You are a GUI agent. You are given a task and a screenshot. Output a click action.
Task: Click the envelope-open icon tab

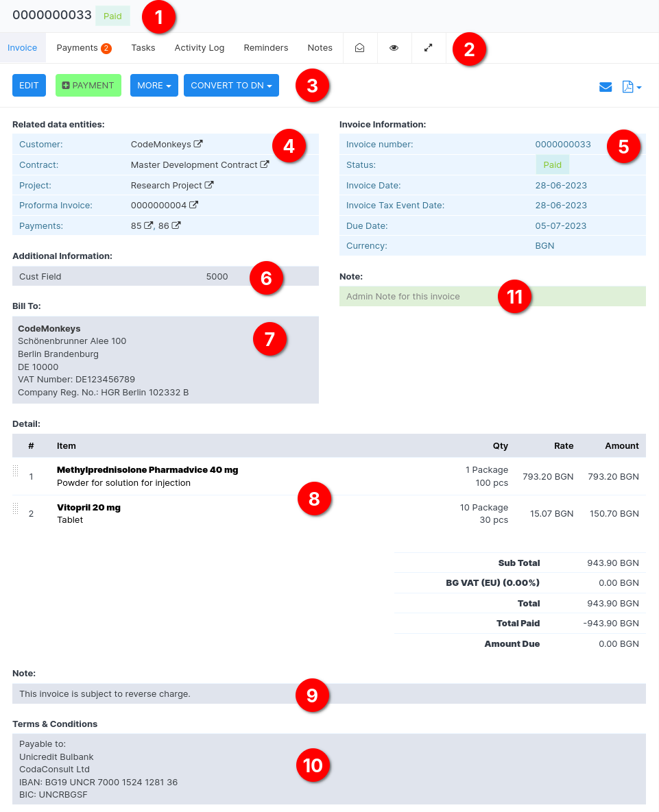(x=359, y=48)
